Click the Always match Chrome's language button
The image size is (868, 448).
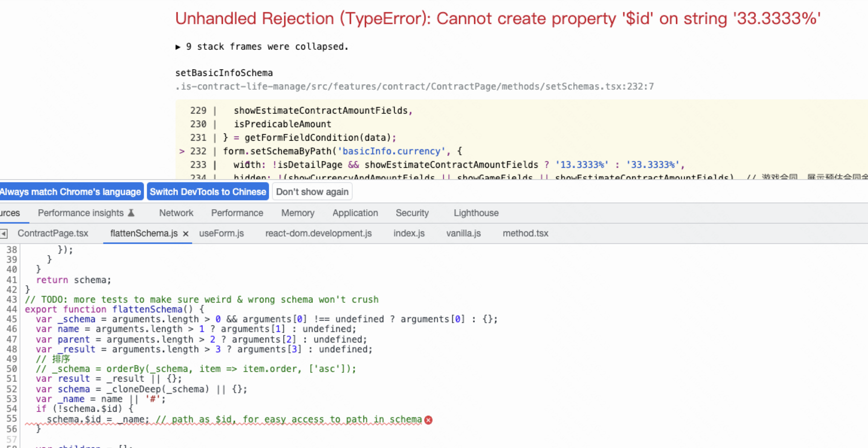[x=71, y=192]
